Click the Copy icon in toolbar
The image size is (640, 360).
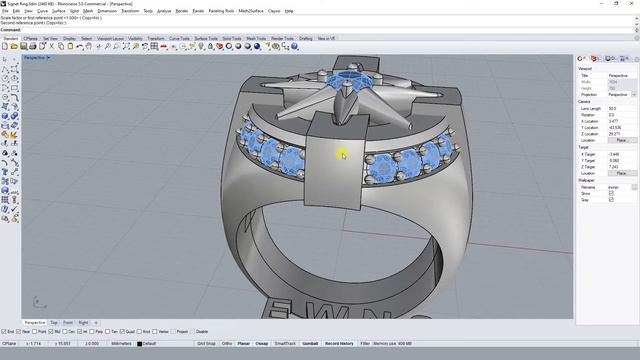pos(61,47)
